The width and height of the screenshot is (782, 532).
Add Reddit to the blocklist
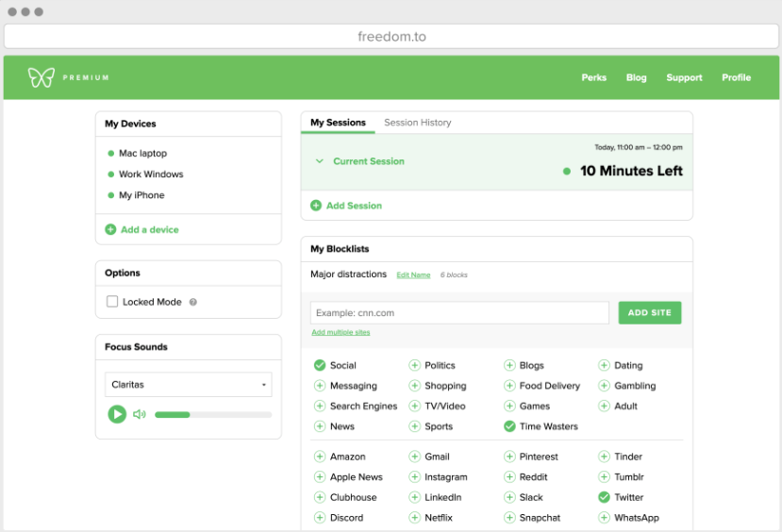509,477
